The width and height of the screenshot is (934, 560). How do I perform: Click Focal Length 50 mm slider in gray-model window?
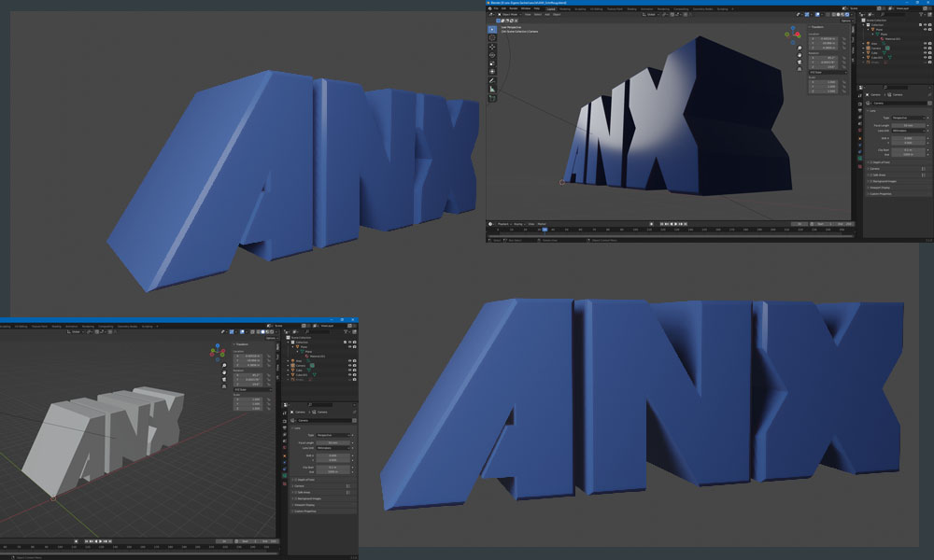(333, 441)
